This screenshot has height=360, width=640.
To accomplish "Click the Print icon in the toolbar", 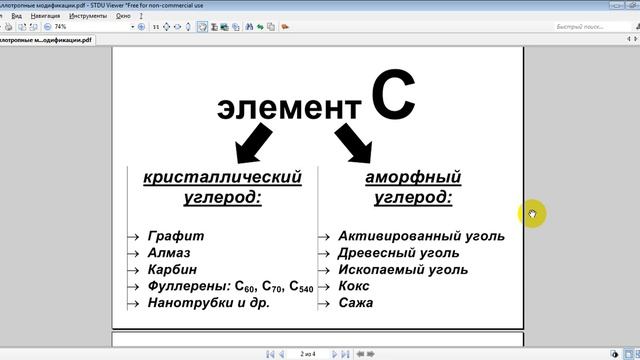I will point(9,27).
